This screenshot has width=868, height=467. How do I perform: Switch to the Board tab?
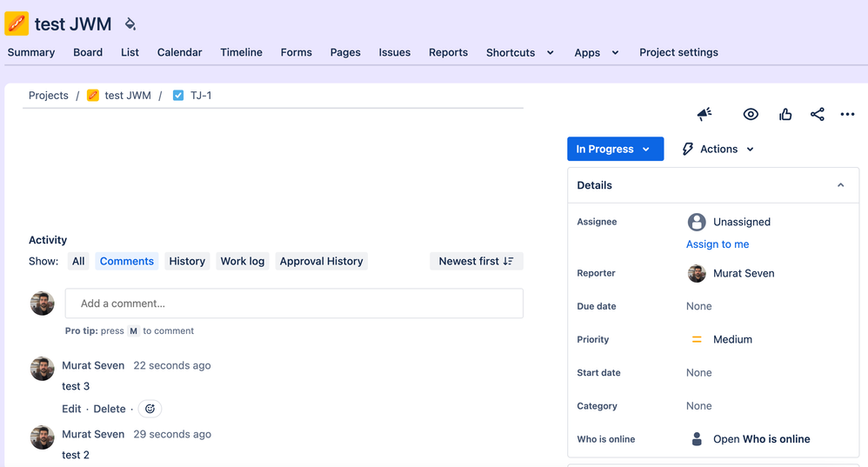pyautogui.click(x=88, y=52)
